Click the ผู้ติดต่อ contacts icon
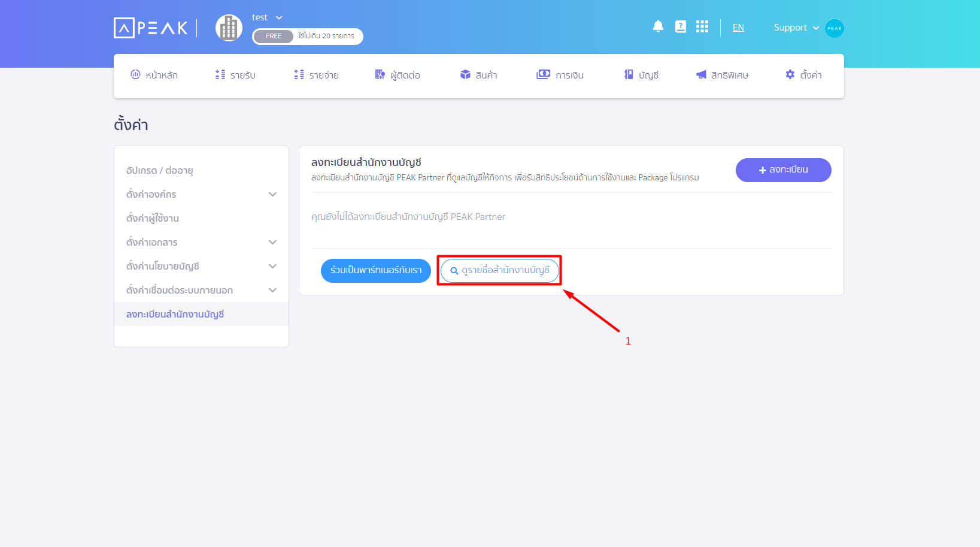The height and width of the screenshot is (547, 980). click(380, 74)
